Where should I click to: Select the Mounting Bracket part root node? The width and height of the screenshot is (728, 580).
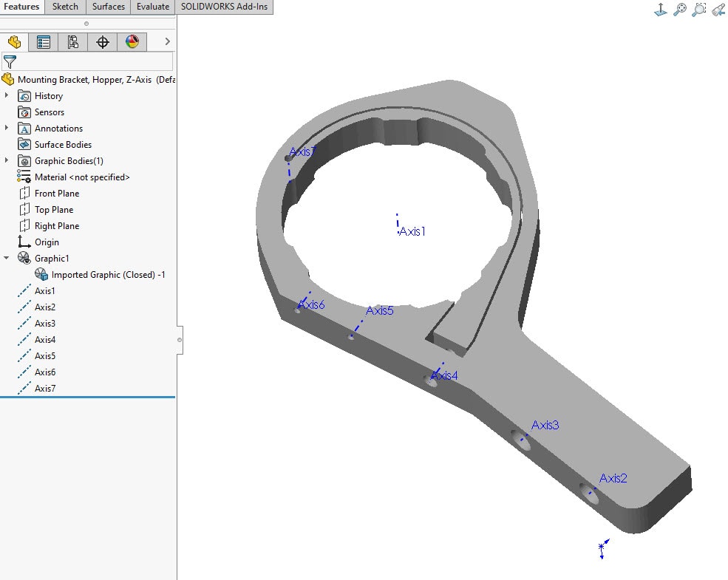click(88, 80)
